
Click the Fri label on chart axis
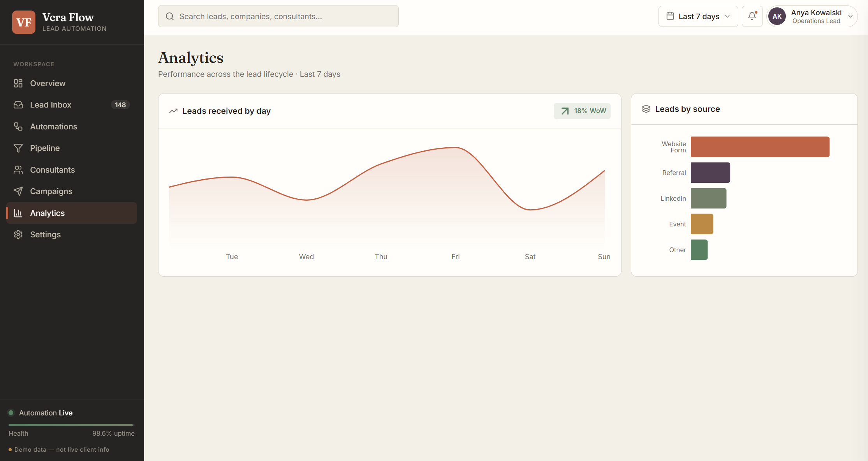pos(456,257)
